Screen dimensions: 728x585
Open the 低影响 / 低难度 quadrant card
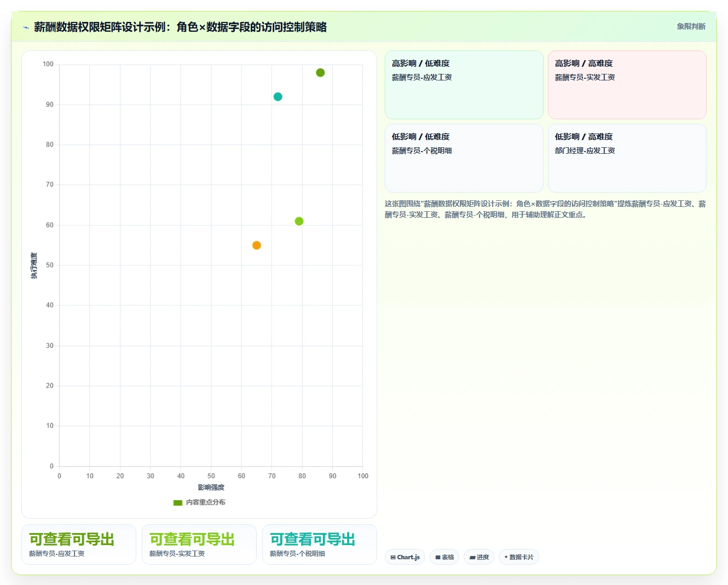click(464, 158)
